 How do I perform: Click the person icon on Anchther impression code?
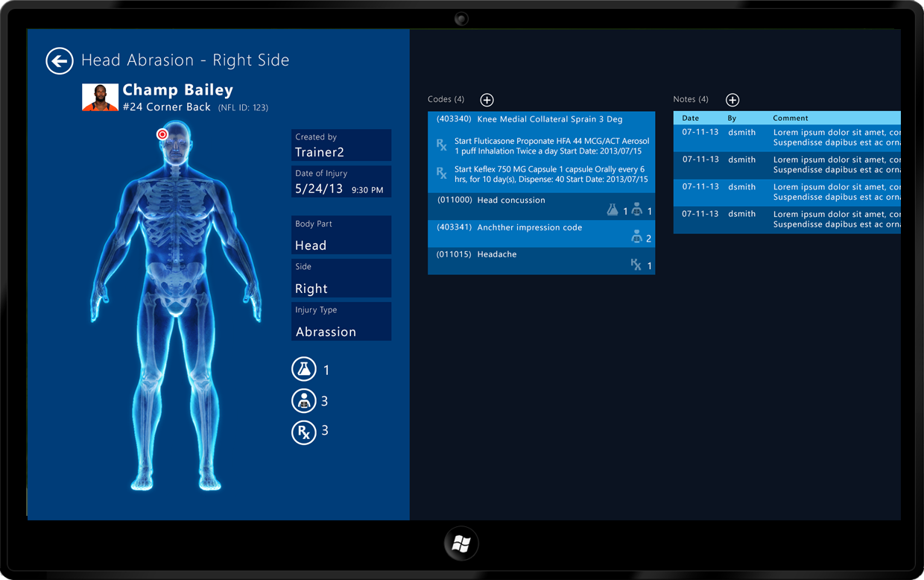pyautogui.click(x=639, y=236)
